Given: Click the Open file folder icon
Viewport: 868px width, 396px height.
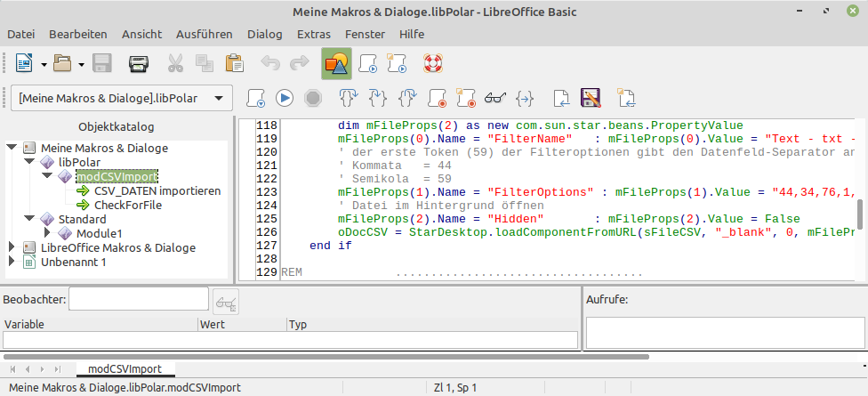Looking at the screenshot, I should click(x=62, y=64).
